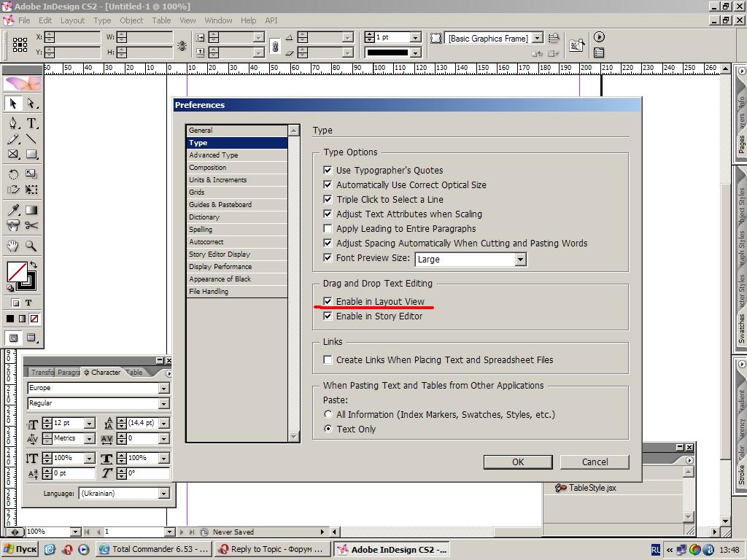Select the black arrow Selection tool
The height and width of the screenshot is (560, 747).
(x=13, y=104)
